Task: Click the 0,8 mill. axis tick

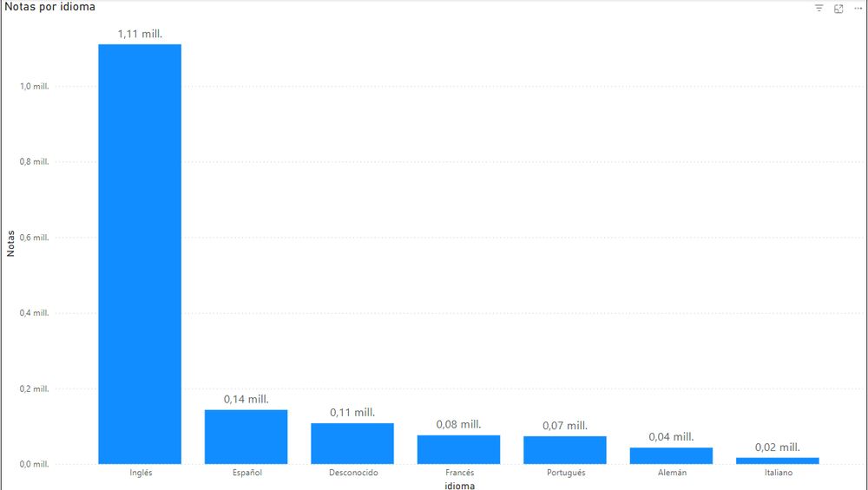Action: click(x=35, y=162)
